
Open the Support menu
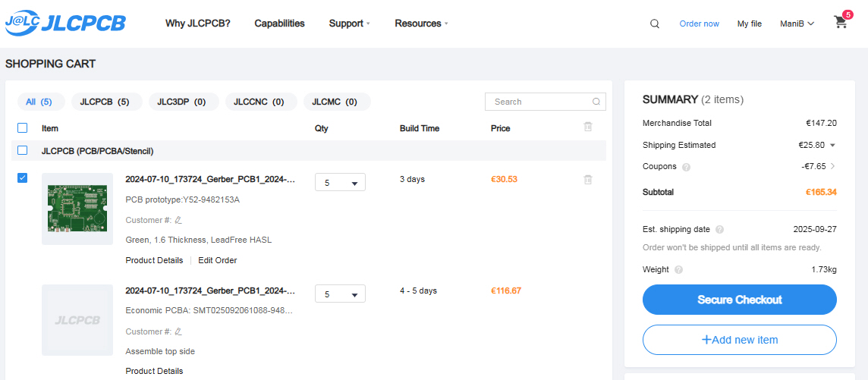coord(349,24)
